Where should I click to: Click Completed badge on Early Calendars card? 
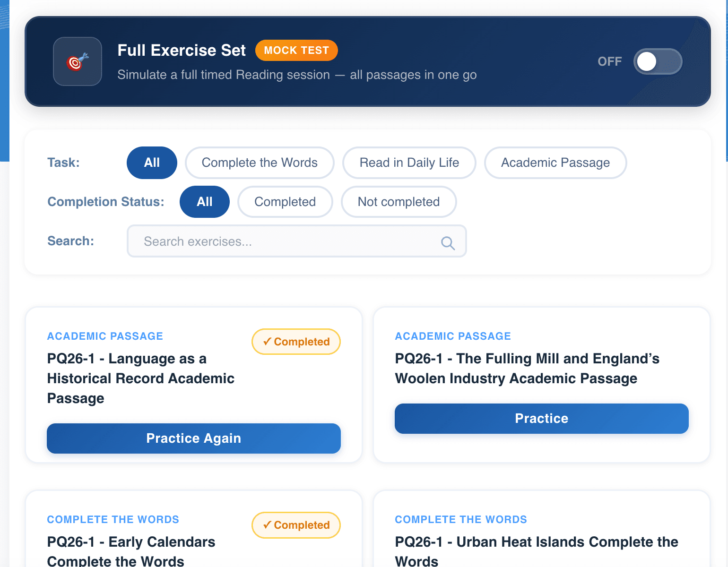pos(296,525)
